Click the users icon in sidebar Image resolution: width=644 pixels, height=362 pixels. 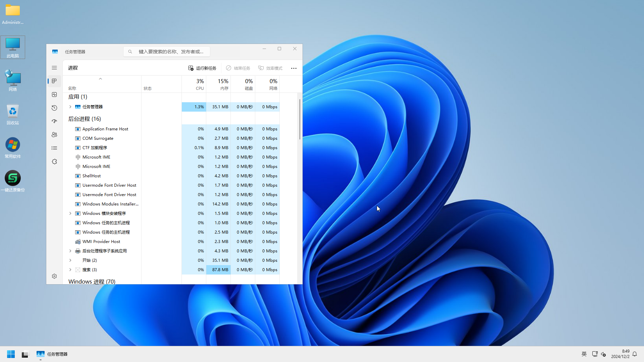pos(54,134)
